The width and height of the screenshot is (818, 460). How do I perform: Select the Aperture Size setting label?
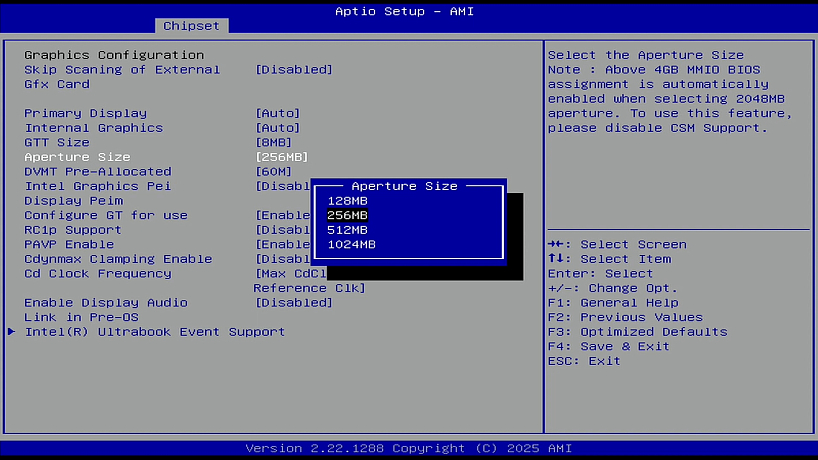pos(77,157)
